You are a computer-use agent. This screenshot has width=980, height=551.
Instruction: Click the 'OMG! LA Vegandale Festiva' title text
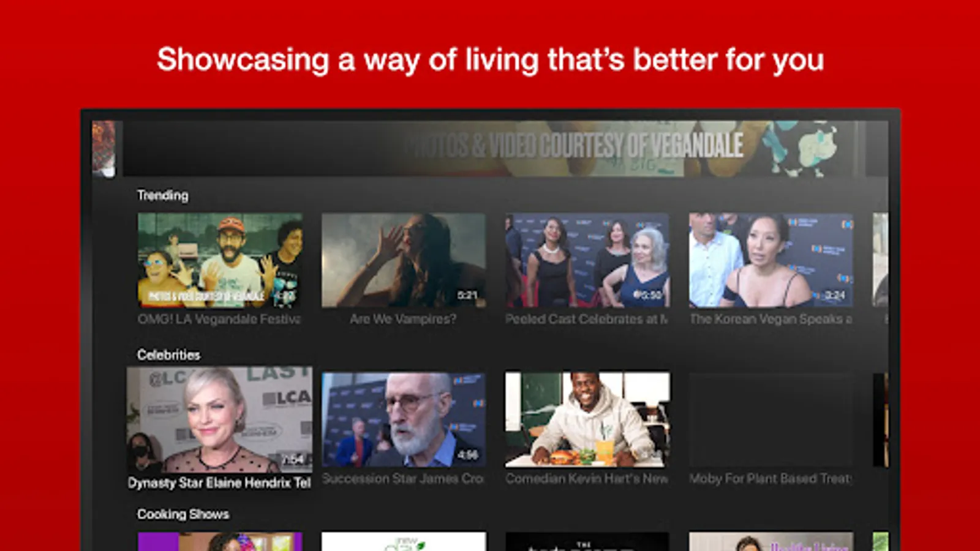pyautogui.click(x=219, y=319)
